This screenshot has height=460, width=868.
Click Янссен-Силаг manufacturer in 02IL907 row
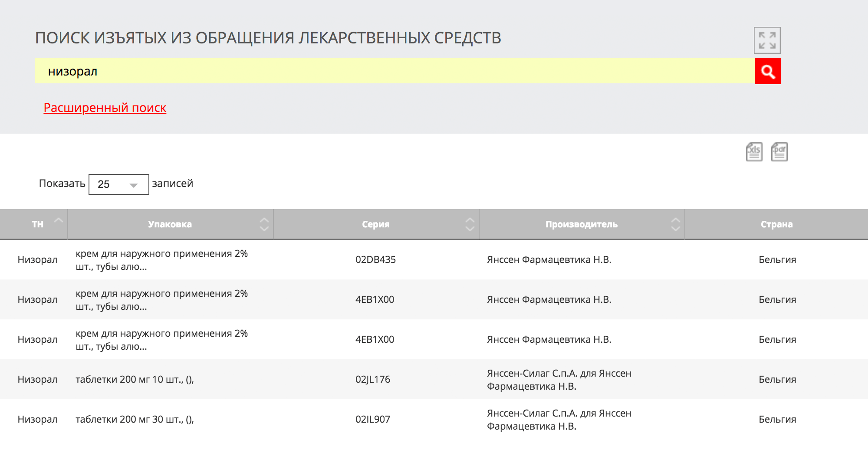click(559, 420)
